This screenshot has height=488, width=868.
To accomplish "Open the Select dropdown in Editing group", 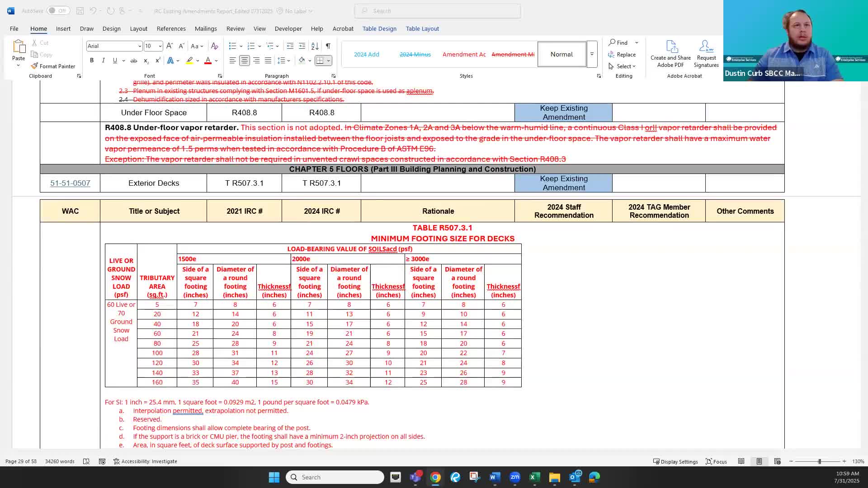I will click(x=623, y=66).
